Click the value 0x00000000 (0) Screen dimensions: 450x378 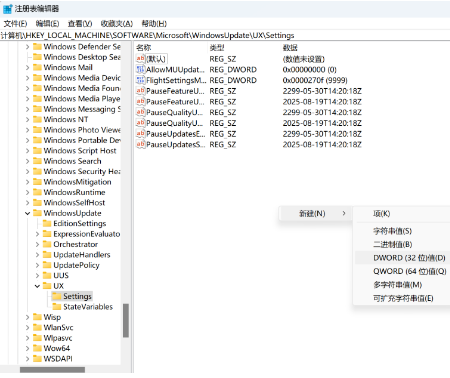coord(309,70)
